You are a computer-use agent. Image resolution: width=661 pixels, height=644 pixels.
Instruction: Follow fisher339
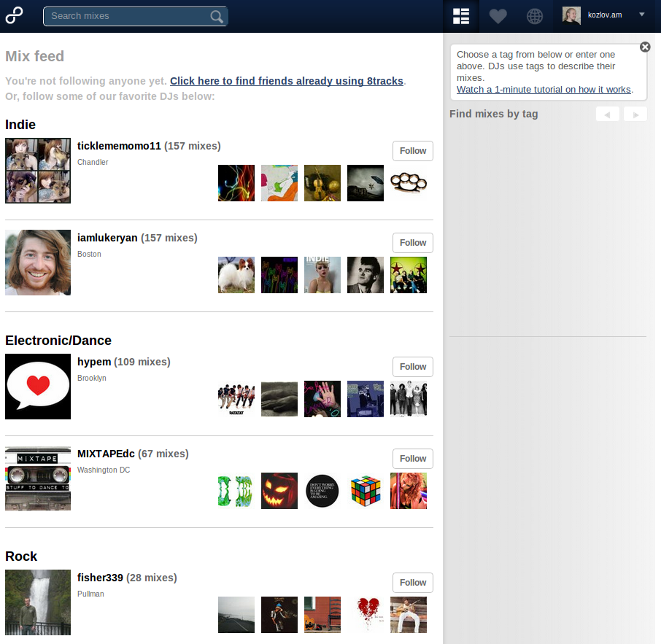413,583
